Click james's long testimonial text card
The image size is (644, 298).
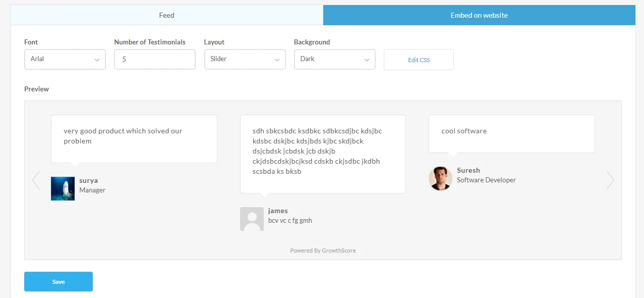point(323,154)
